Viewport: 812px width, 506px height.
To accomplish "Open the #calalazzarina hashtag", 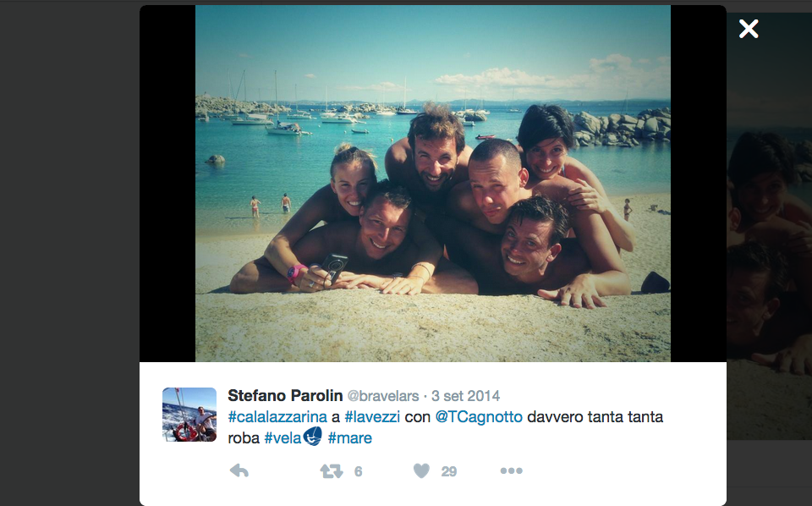I will [277, 417].
